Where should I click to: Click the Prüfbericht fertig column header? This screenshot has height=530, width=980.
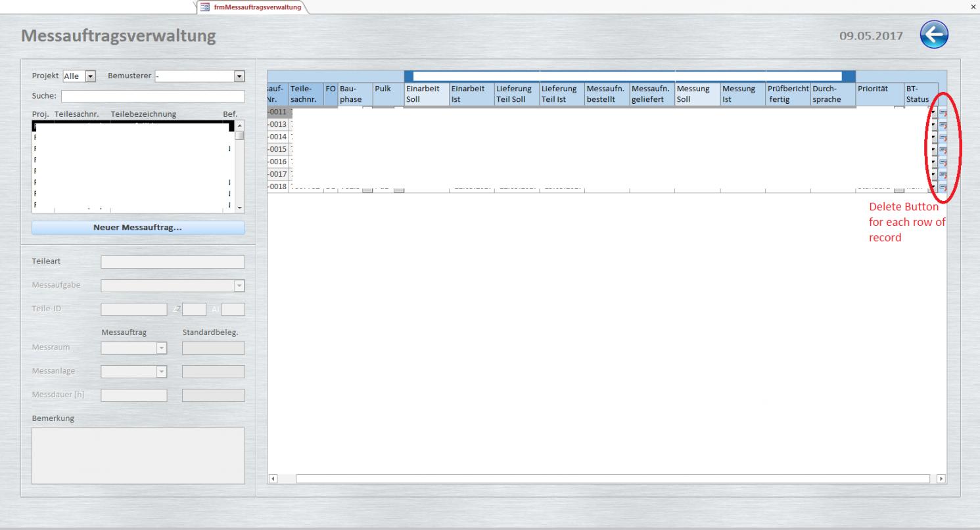787,95
